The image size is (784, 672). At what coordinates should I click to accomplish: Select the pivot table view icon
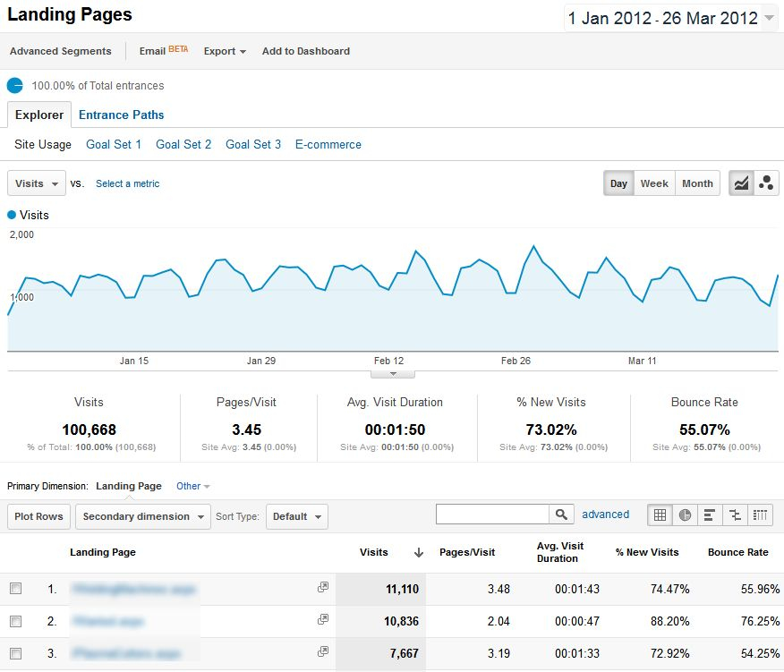760,515
